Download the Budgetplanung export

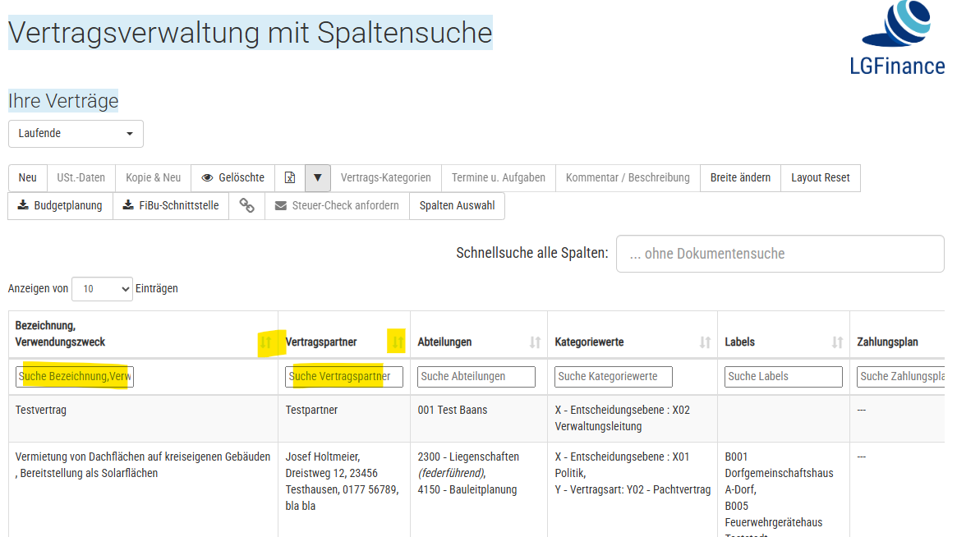pos(60,206)
